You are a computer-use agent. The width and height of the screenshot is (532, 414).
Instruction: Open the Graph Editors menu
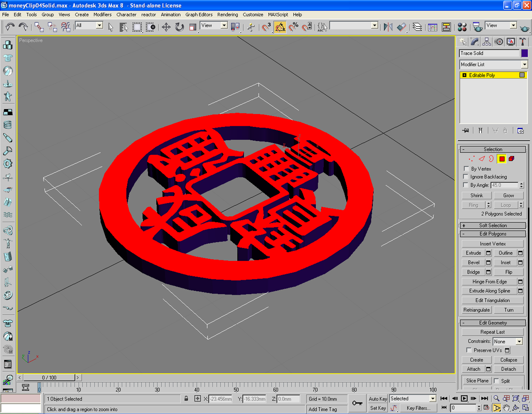pos(199,15)
